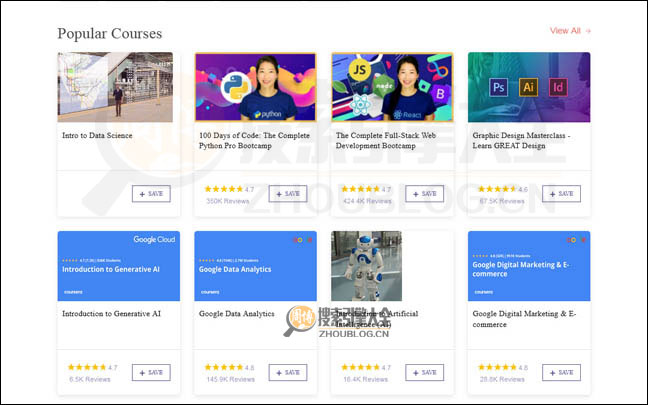Save the Introduction to Artificial Intelligence course
This screenshot has width=648, height=405.
coord(425,372)
